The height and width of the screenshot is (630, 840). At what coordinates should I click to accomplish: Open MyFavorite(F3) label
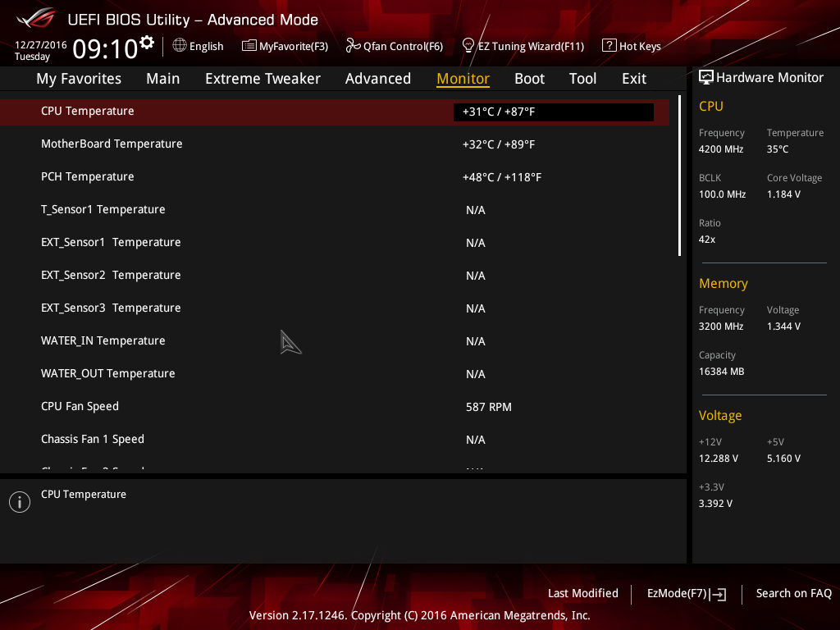[x=294, y=47]
